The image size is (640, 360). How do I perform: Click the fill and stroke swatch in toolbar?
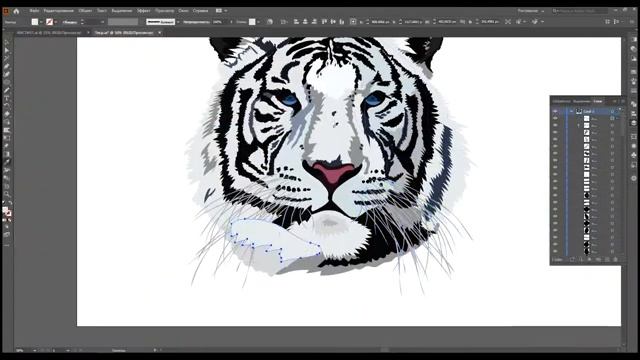point(7,211)
